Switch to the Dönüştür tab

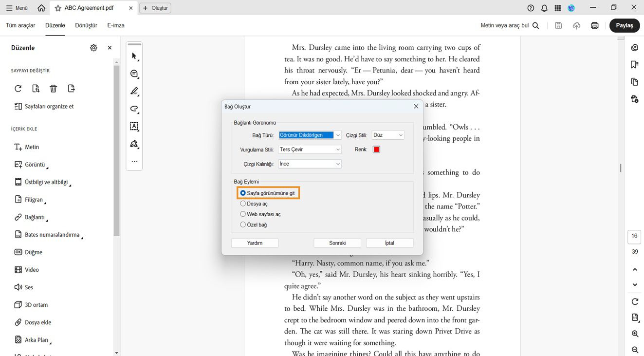(x=86, y=25)
